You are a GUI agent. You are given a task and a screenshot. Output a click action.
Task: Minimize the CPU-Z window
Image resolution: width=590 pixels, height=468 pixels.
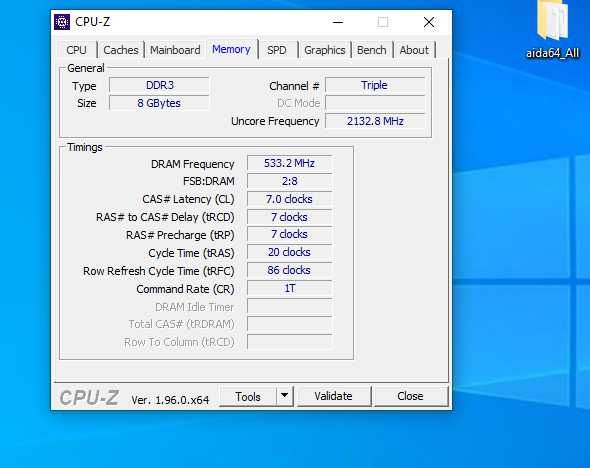point(338,22)
